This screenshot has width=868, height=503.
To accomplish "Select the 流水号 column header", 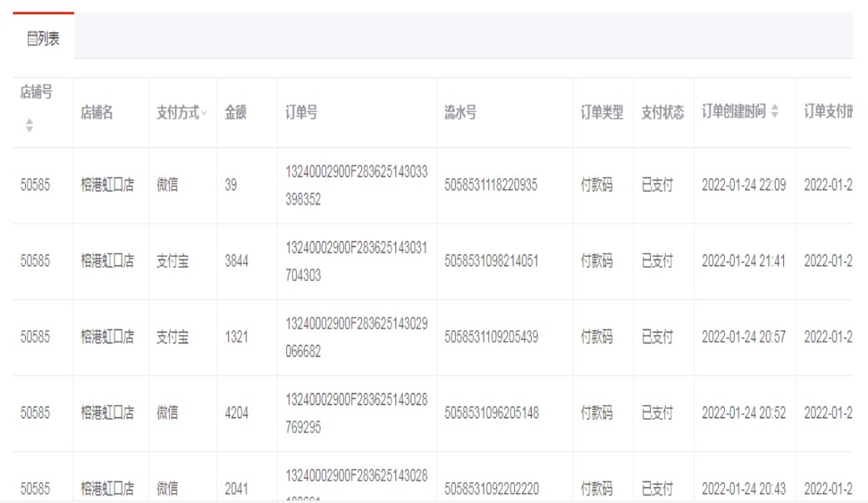I will pyautogui.click(x=460, y=113).
